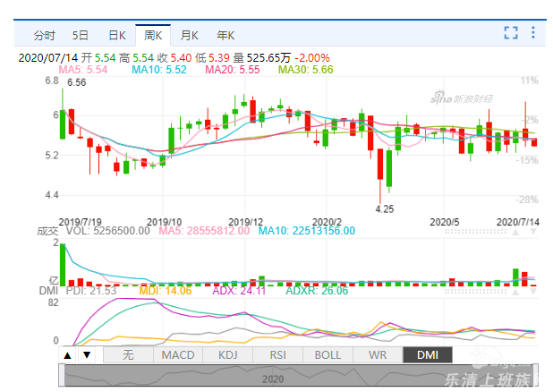Switch to the 5日 tab
553x392 pixels.
click(x=80, y=36)
